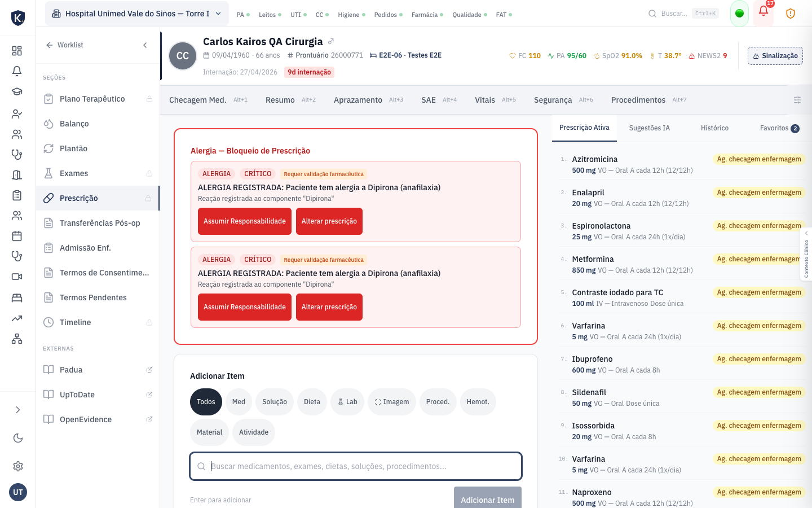Collapse the sidebar with the chevron beside Worklist

[145, 45]
